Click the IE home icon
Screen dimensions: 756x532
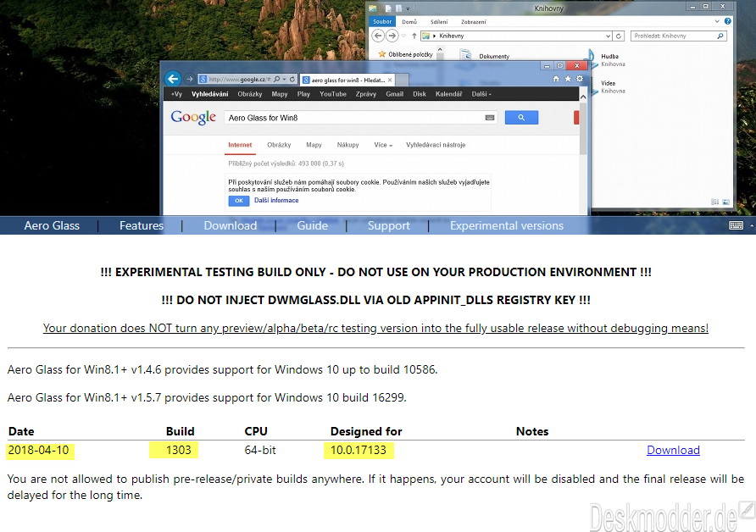coord(556,79)
